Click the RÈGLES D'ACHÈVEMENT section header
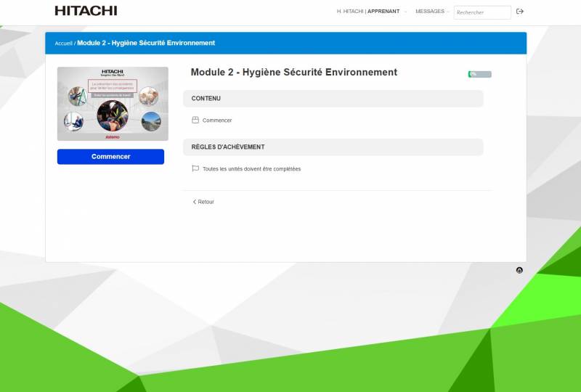581x392 pixels. [x=333, y=147]
